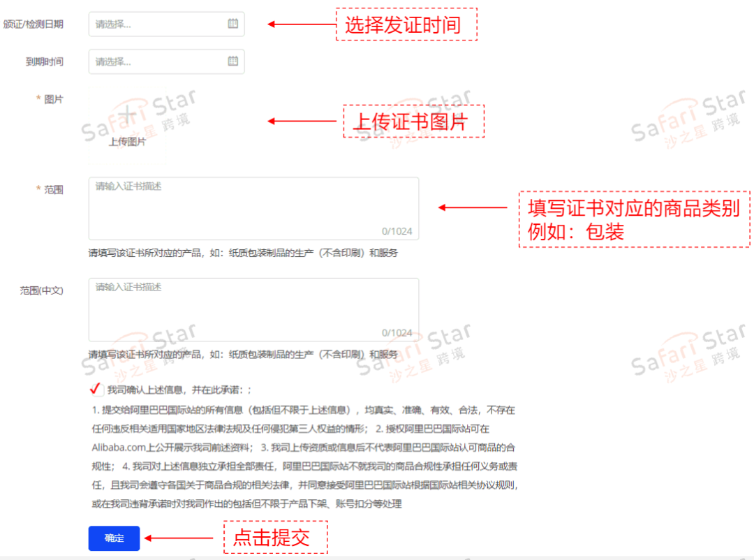Open the calendar icon beside 颁证/检测日期

[x=234, y=23]
